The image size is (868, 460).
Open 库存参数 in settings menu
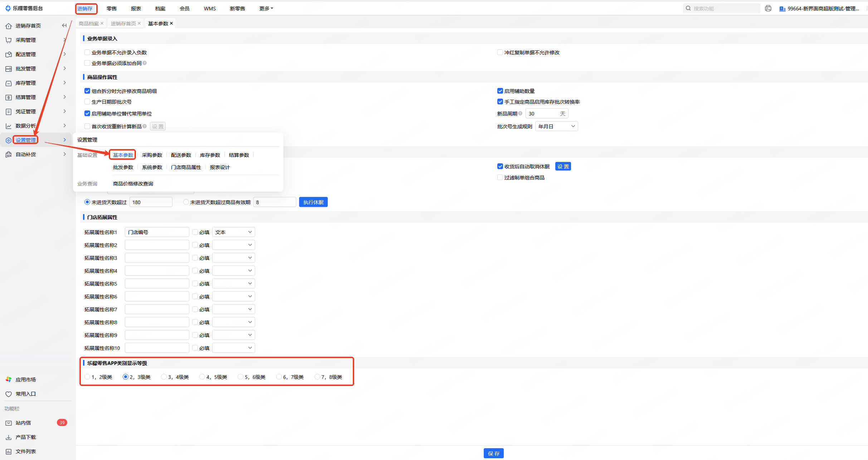(210, 155)
